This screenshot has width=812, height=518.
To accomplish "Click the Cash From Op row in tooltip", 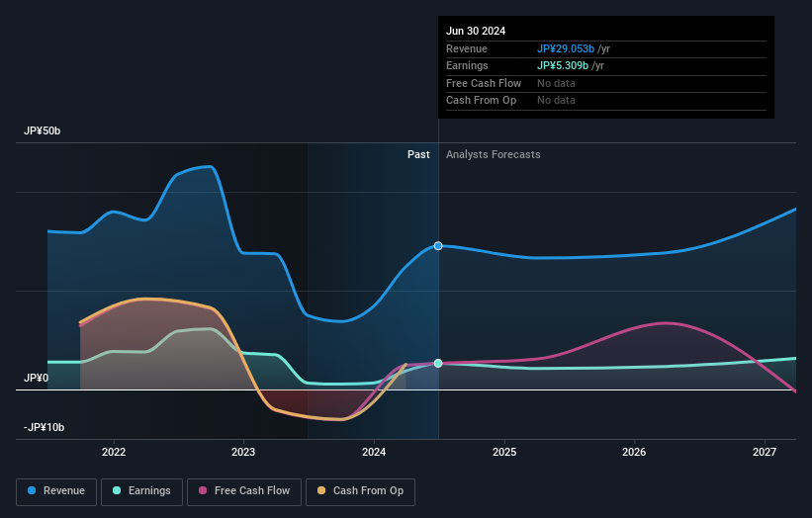I will [606, 101].
